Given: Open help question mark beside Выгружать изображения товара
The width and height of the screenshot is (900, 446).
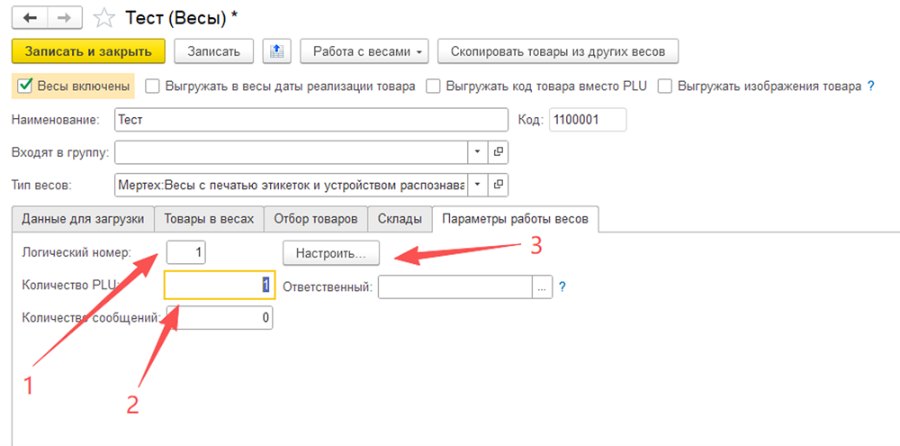Looking at the screenshot, I should click(x=871, y=86).
